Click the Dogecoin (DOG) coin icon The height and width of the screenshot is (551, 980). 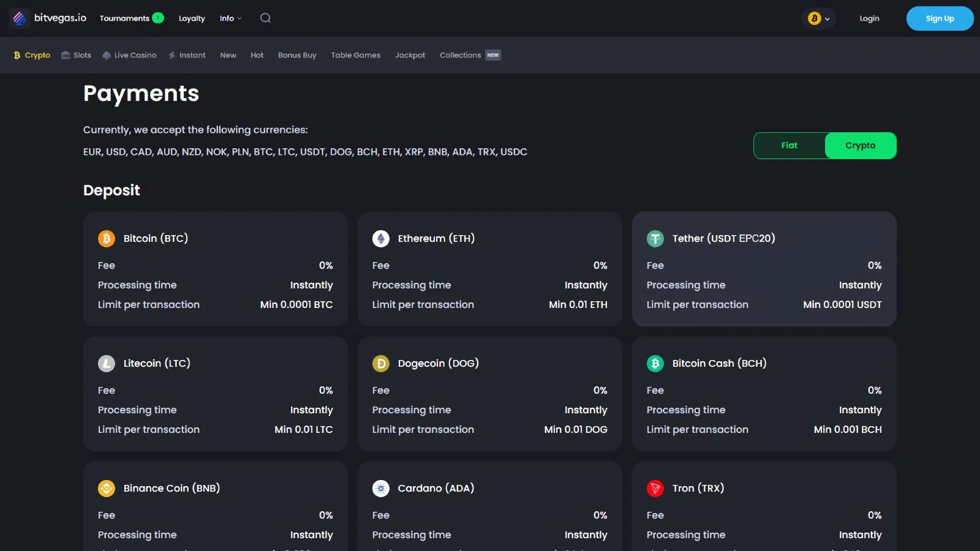[x=381, y=364]
